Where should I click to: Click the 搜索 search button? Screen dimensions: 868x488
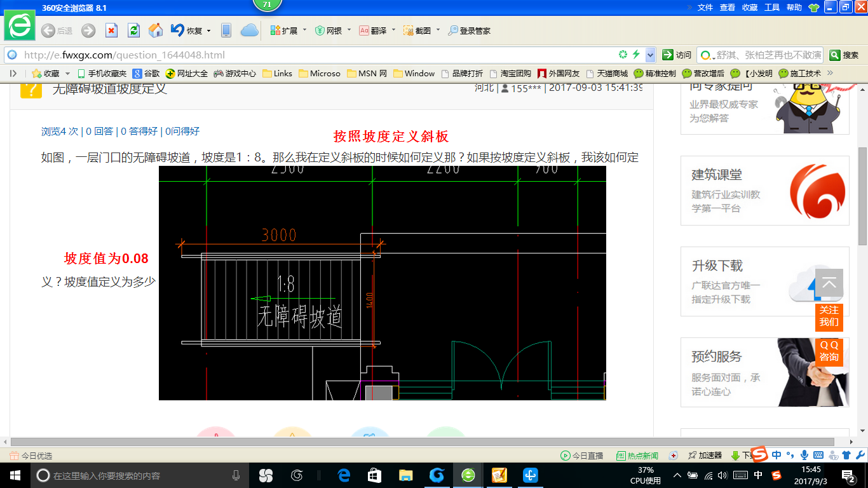[844, 55]
